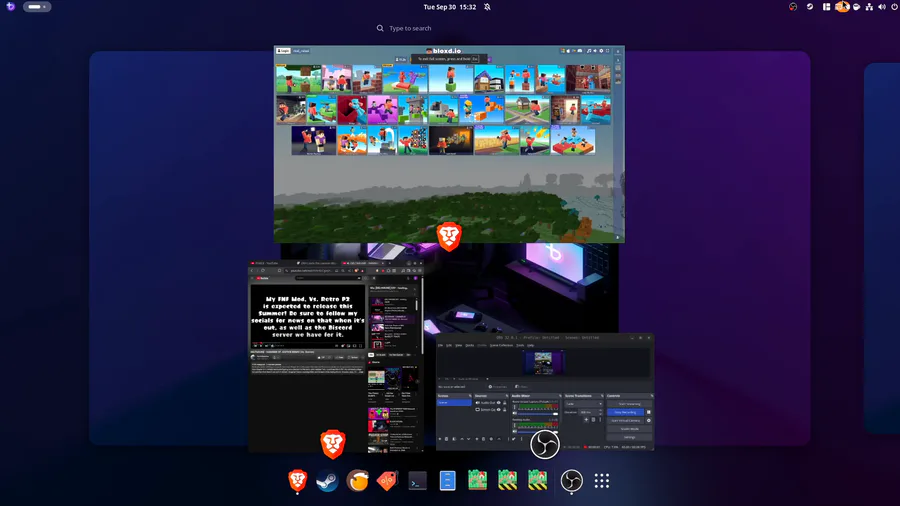The width and height of the screenshot is (900, 506).
Task: Open Edit menu in OBS window
Action: pyautogui.click(x=449, y=345)
